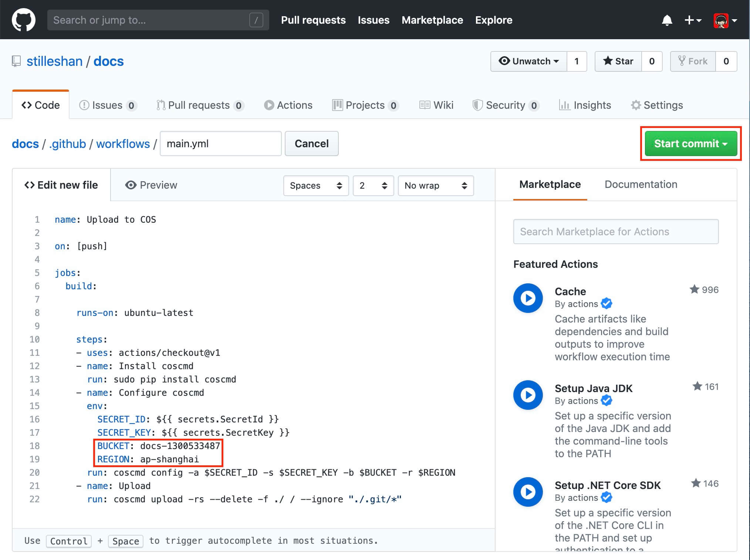Open the Actions repository tab
Image resolution: width=750 pixels, height=560 pixels.
click(288, 105)
